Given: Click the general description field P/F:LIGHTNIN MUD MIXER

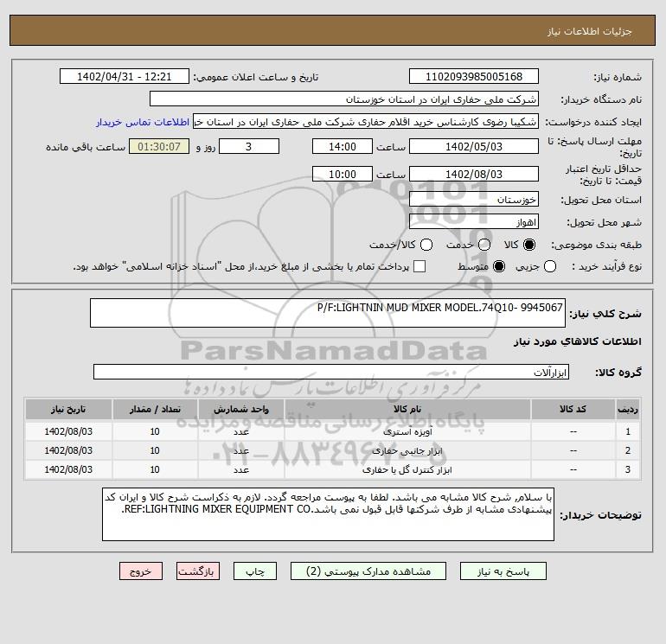Looking at the screenshot, I should pos(328,313).
